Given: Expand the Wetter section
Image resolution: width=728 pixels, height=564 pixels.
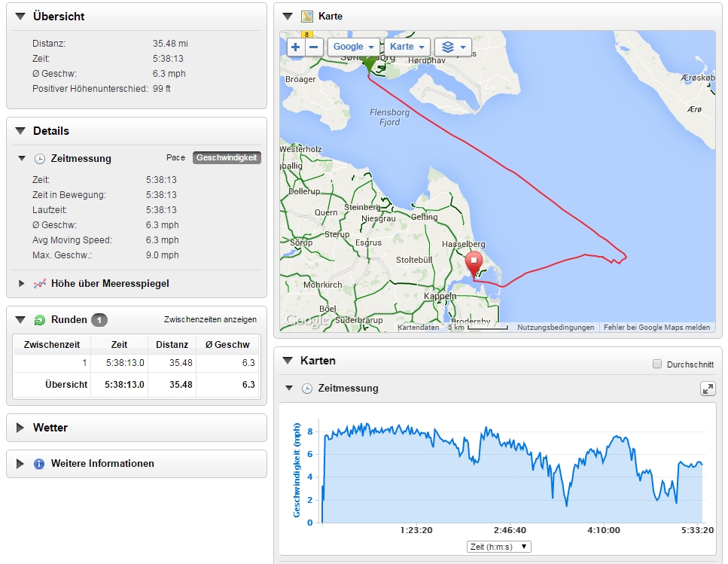Looking at the screenshot, I should click(20, 428).
